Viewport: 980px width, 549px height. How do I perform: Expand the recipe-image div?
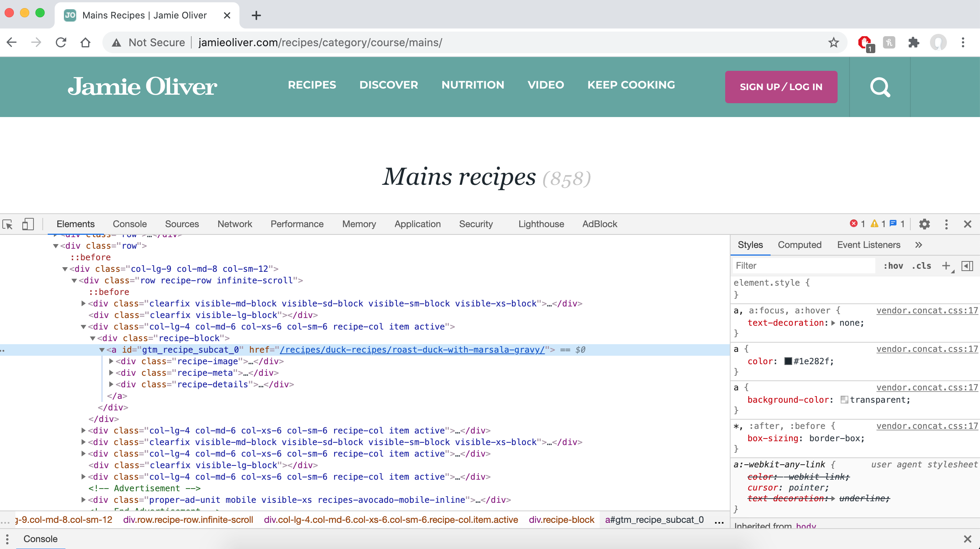111,361
